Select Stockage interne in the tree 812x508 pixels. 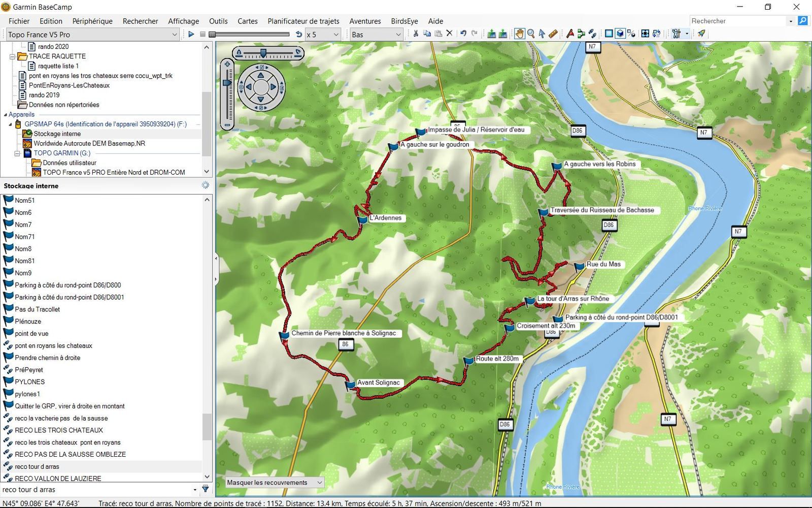click(57, 134)
